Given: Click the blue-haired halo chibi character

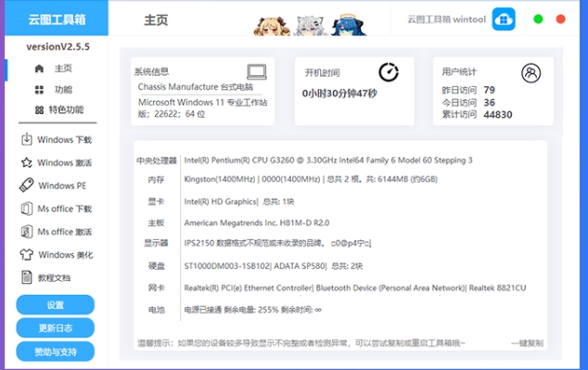Looking at the screenshot, I should 349,25.
